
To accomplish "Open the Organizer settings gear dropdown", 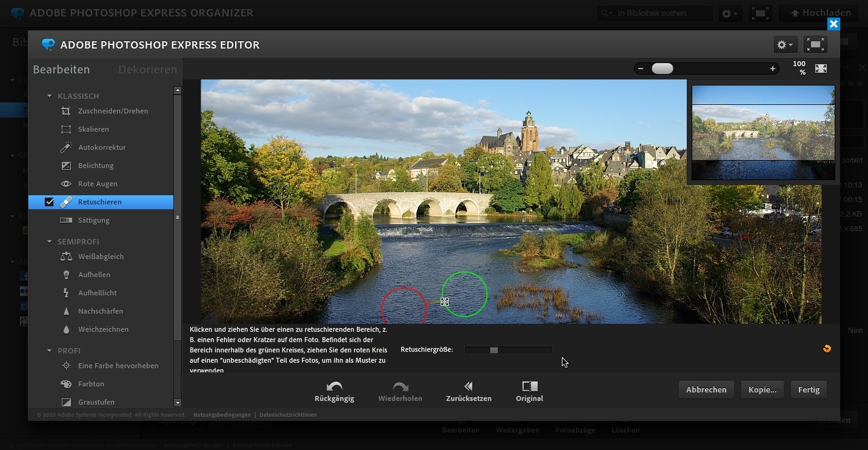I will pyautogui.click(x=730, y=13).
